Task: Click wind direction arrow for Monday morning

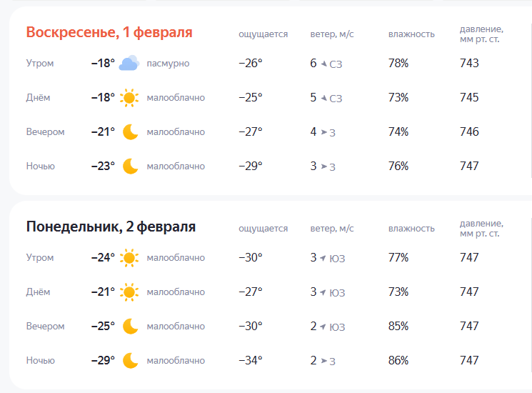Action: pos(323,258)
